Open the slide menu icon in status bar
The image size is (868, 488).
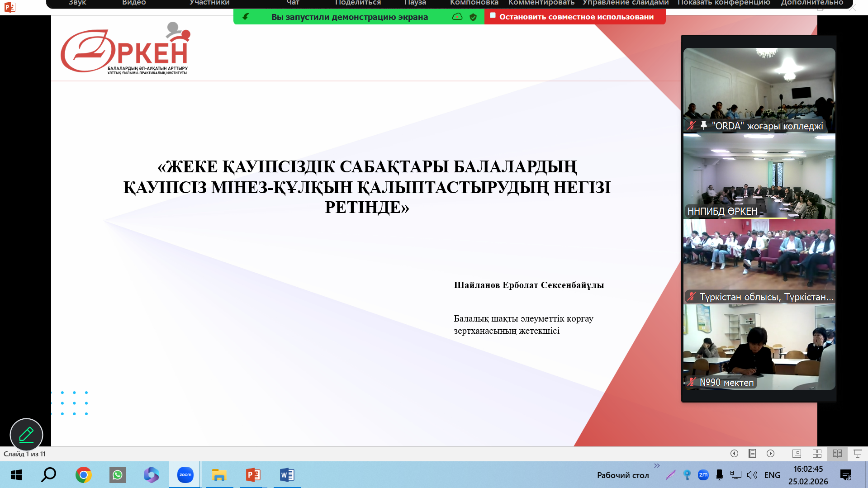[x=752, y=454]
